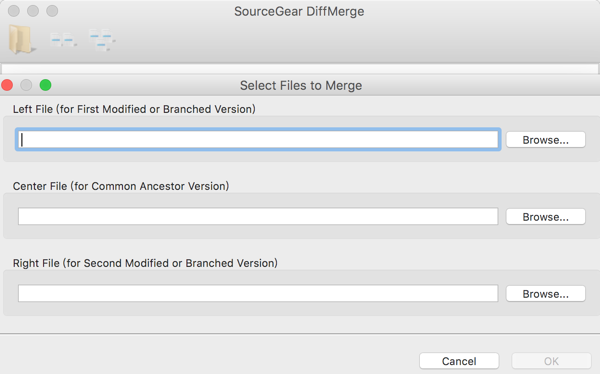Click the Left File section label
Image resolution: width=600 pixels, height=374 pixels.
[x=134, y=109]
